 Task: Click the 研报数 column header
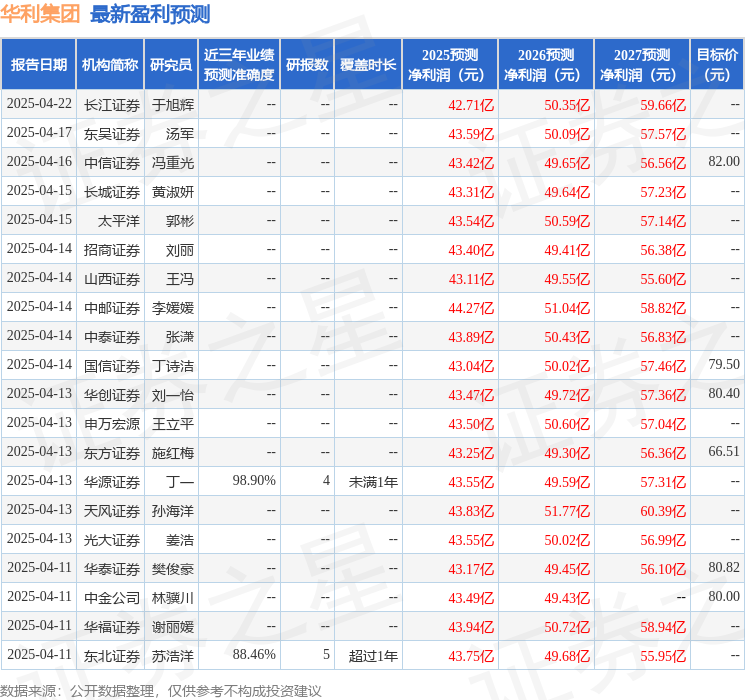point(307,65)
